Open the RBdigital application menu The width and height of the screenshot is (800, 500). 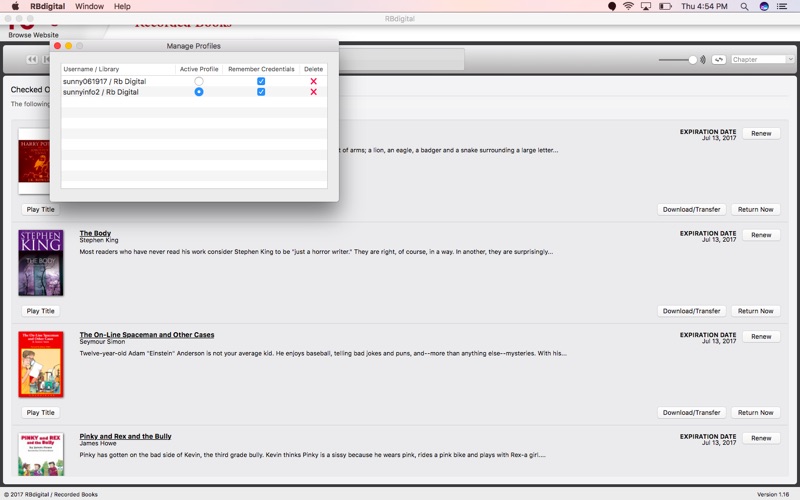tap(47, 6)
